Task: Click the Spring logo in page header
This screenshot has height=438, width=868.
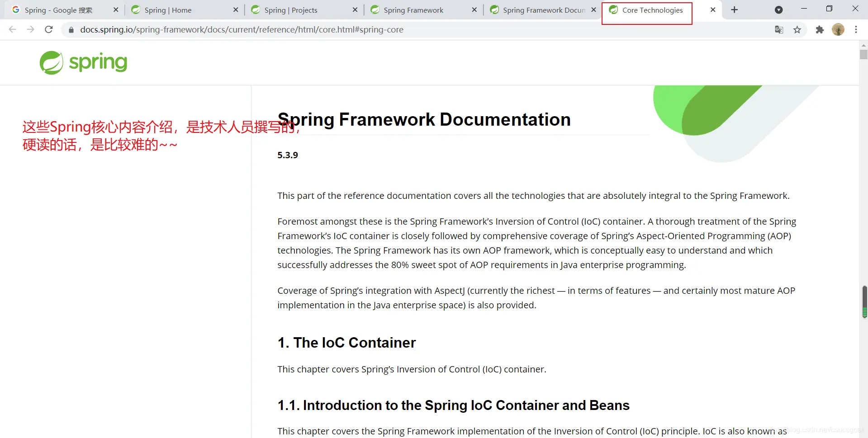Action: pyautogui.click(x=84, y=62)
